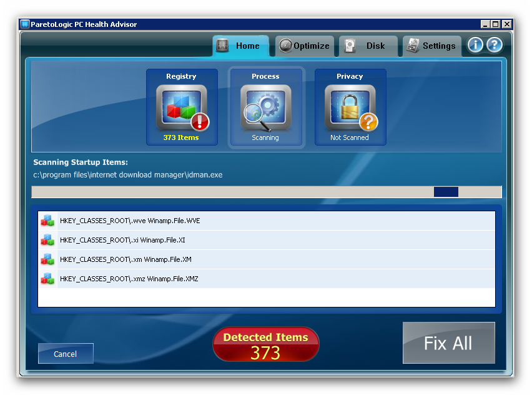Select the Process gear magnifier icon
The image size is (532, 395).
265,107
